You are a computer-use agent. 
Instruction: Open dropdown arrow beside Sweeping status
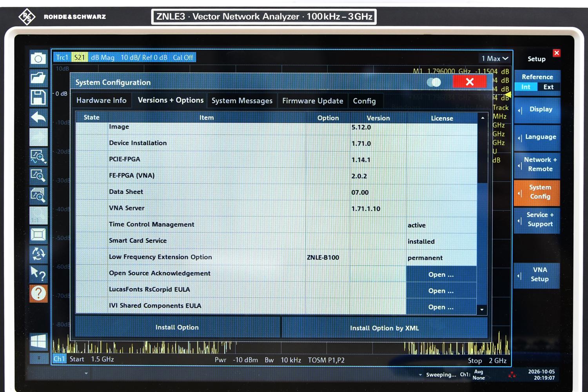click(420, 375)
